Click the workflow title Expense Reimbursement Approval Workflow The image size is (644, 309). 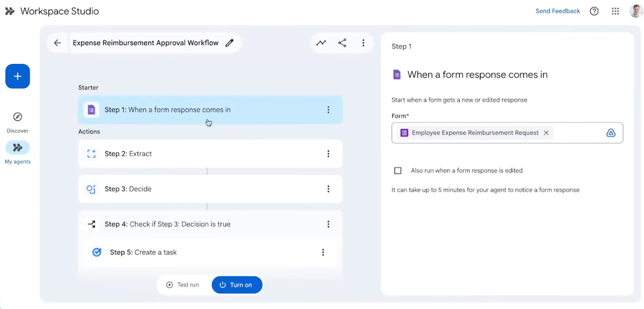(146, 43)
